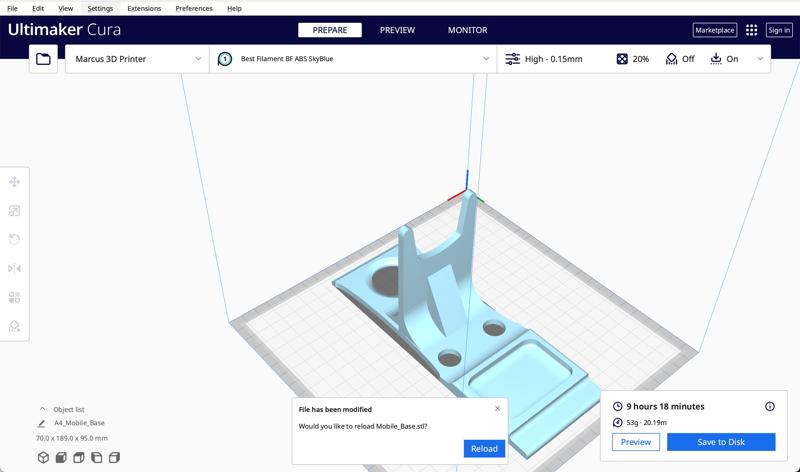Click the High - 0.15mm profile label

coord(554,59)
